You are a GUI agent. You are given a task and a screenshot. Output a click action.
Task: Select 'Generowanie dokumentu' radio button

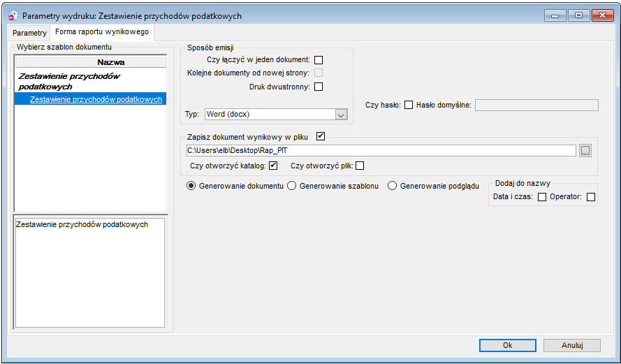[191, 186]
